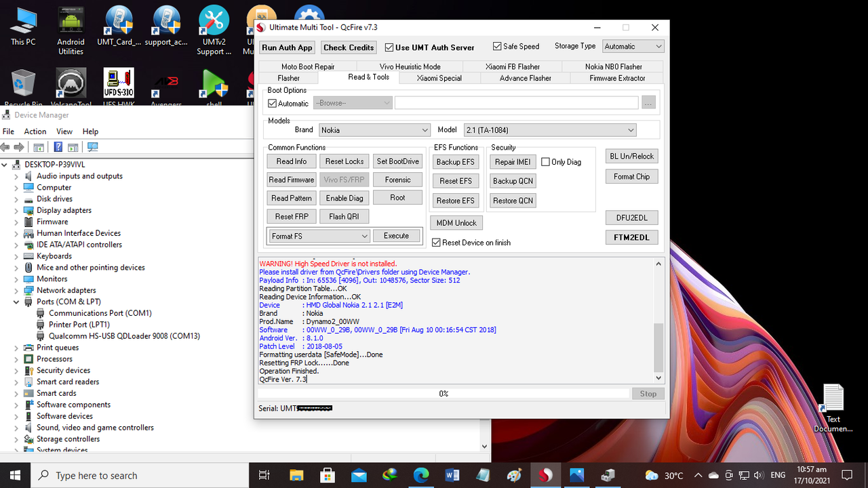Open This PC desktop icon
868x488 pixels.
click(23, 26)
